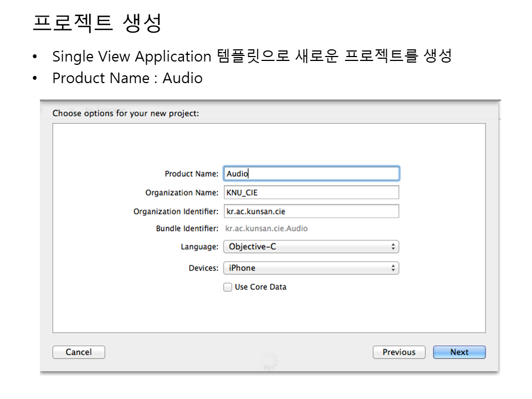Click the greyed Bundle Identifier value kr.ac.kunsan.cie.Audio
Image resolution: width=532 pixels, height=399 pixels.
click(267, 228)
